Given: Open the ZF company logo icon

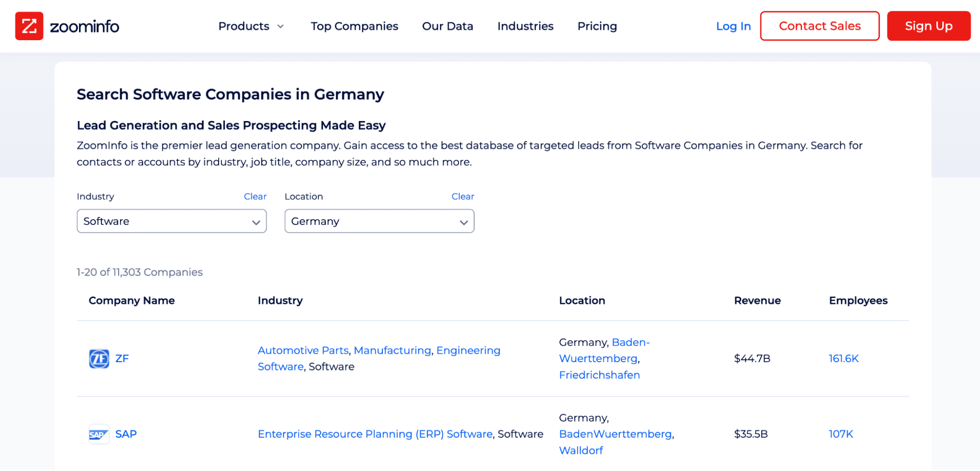Looking at the screenshot, I should tap(99, 359).
